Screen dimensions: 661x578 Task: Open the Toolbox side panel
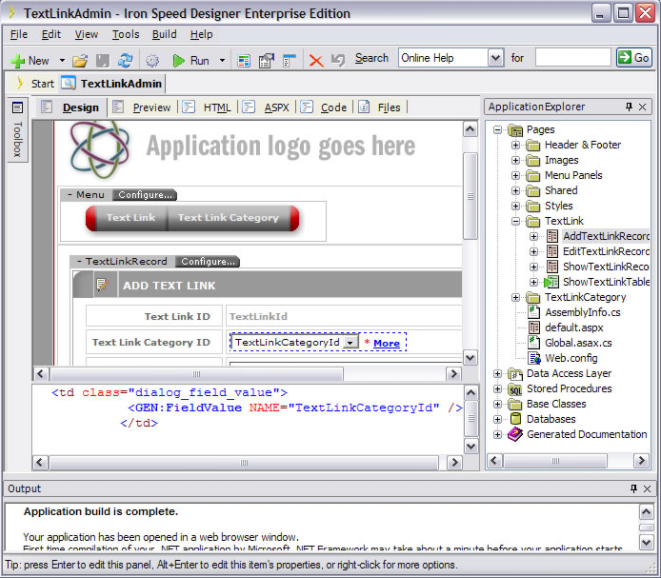coord(17,130)
